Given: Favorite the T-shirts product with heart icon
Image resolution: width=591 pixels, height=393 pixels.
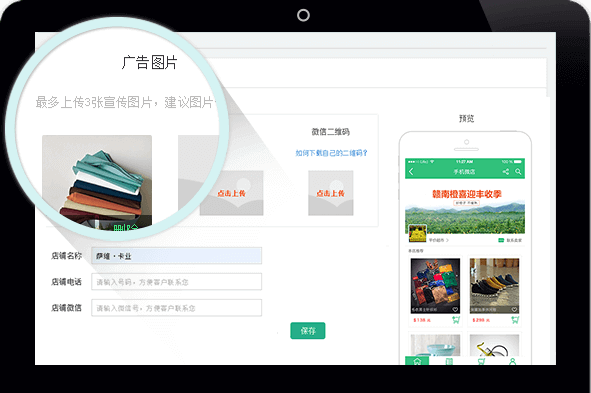Looking at the screenshot, I should coord(455,310).
